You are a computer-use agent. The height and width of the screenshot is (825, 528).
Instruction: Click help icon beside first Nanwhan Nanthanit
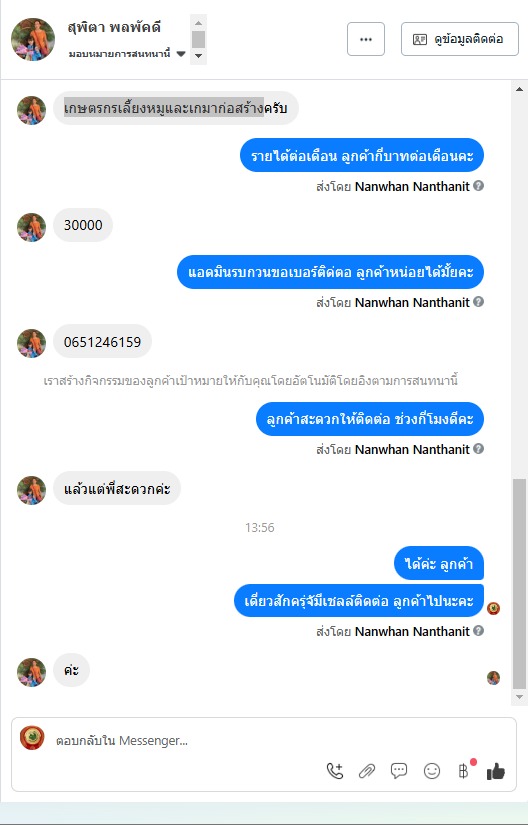tap(478, 185)
